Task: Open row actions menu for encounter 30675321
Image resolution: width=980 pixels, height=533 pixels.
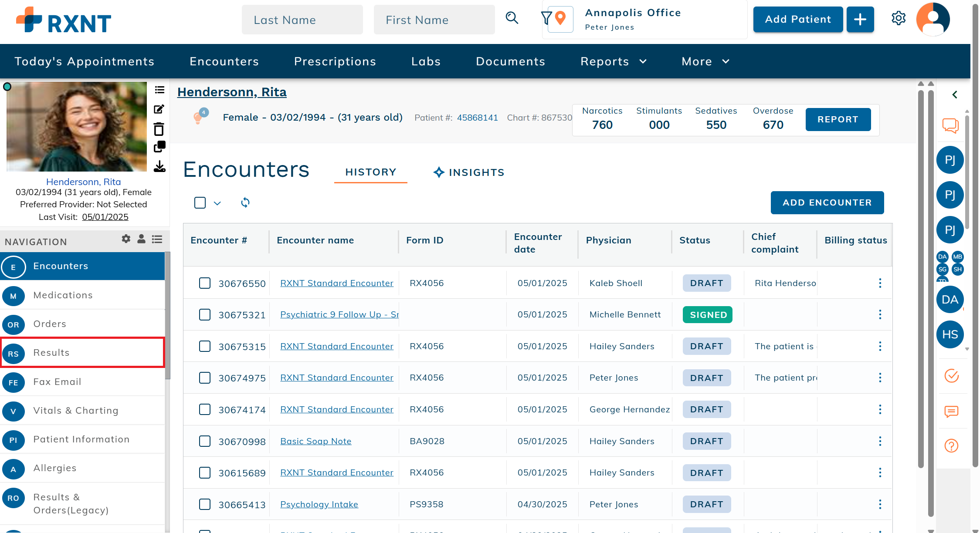Action: click(x=880, y=314)
